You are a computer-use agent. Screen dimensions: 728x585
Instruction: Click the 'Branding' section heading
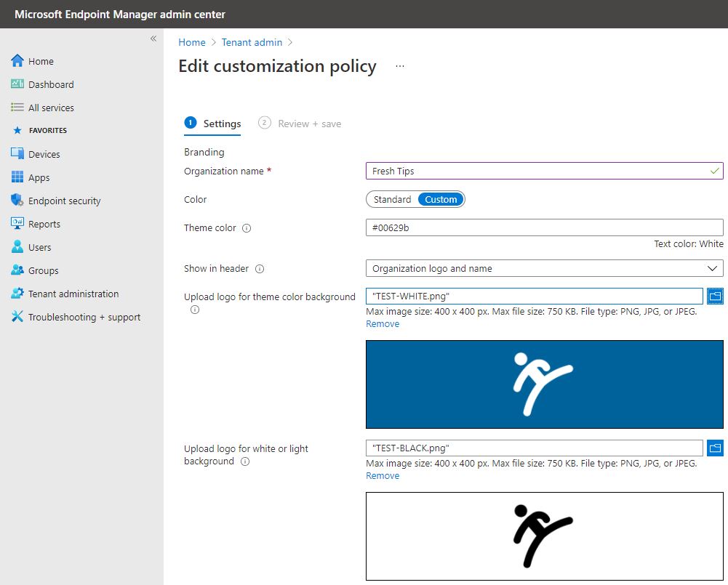(204, 152)
